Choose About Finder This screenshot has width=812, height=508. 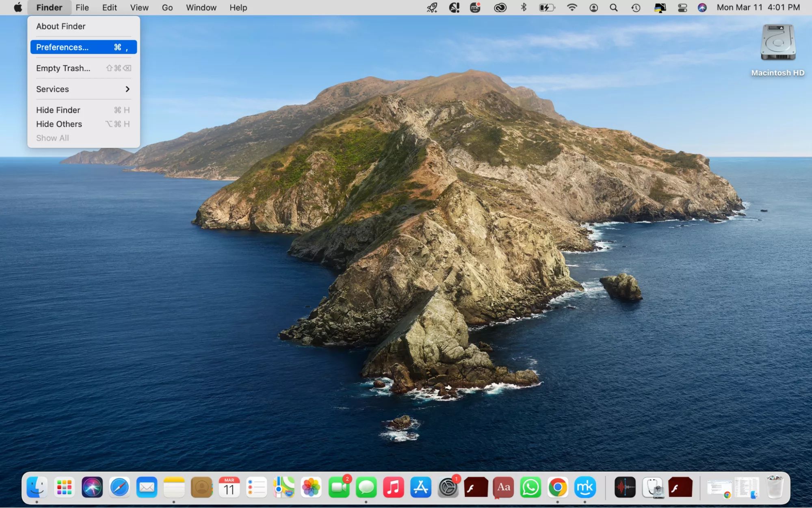60,26
